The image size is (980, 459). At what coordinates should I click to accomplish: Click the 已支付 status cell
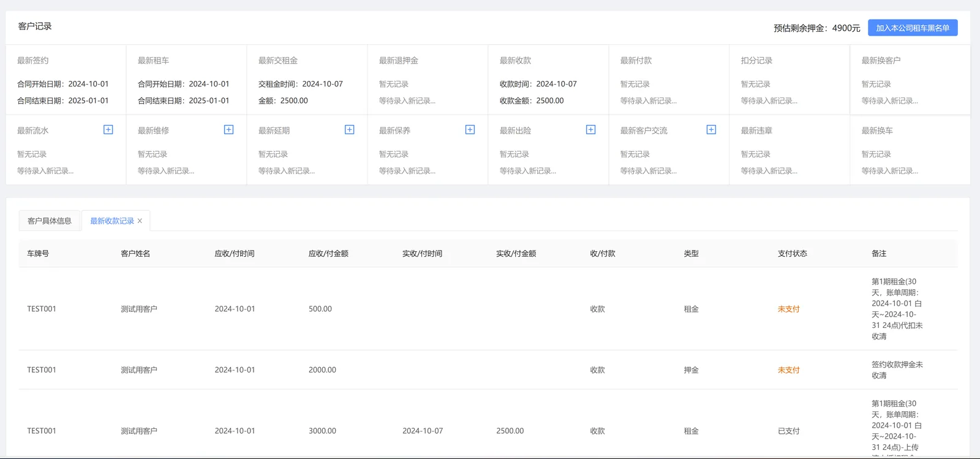[789, 431]
